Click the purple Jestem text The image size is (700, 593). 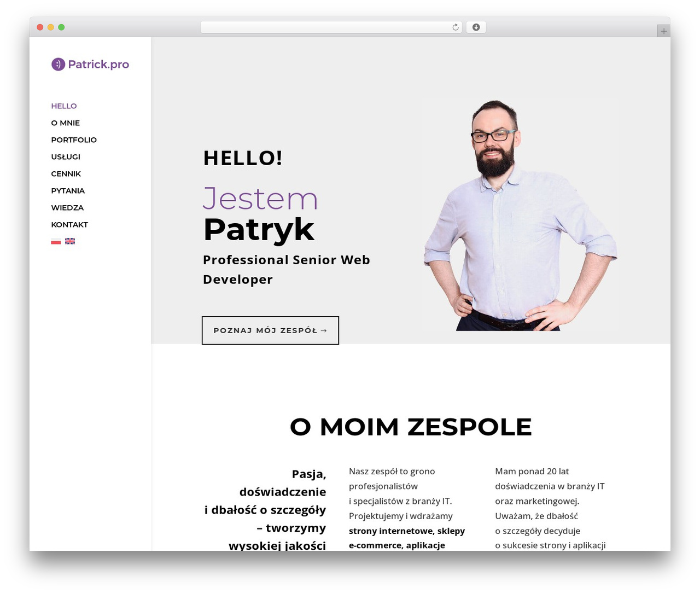click(260, 199)
